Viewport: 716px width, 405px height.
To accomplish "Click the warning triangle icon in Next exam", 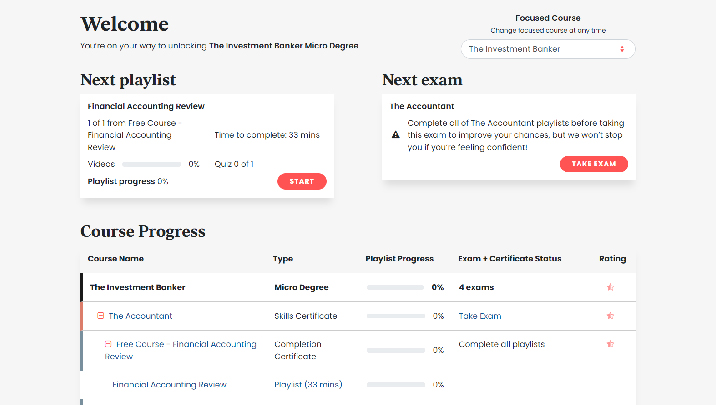I will [x=395, y=133].
